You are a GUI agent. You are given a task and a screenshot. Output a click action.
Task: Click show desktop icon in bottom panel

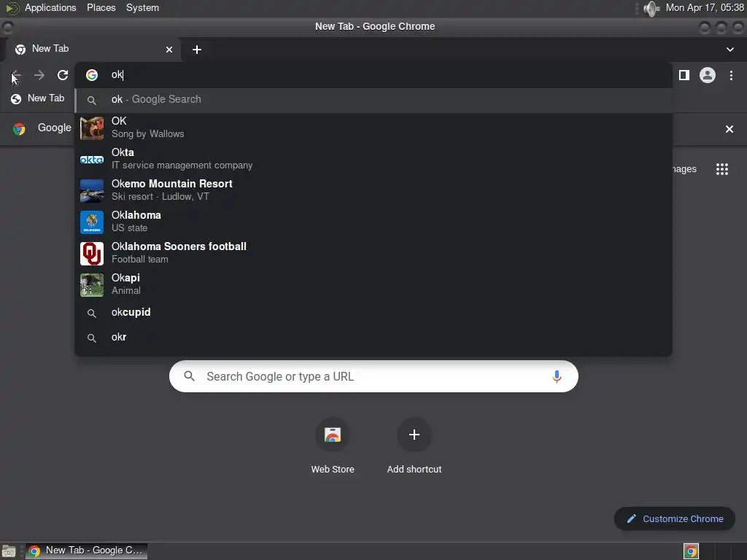point(9,551)
